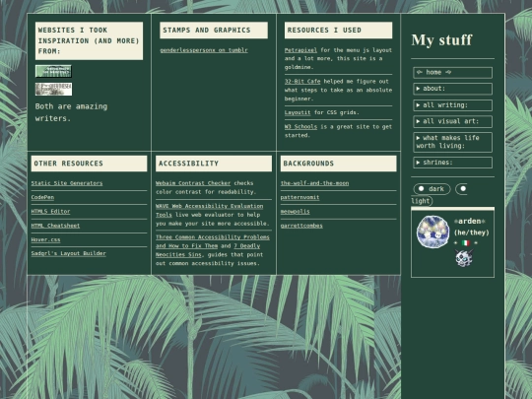Click the 'Other Resources' heading
The width and height of the screenshot is (532, 399).
89,164
